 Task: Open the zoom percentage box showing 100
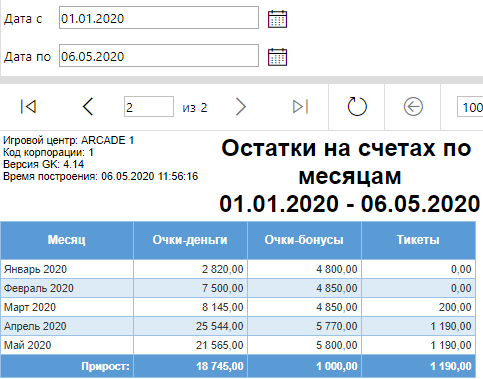470,107
